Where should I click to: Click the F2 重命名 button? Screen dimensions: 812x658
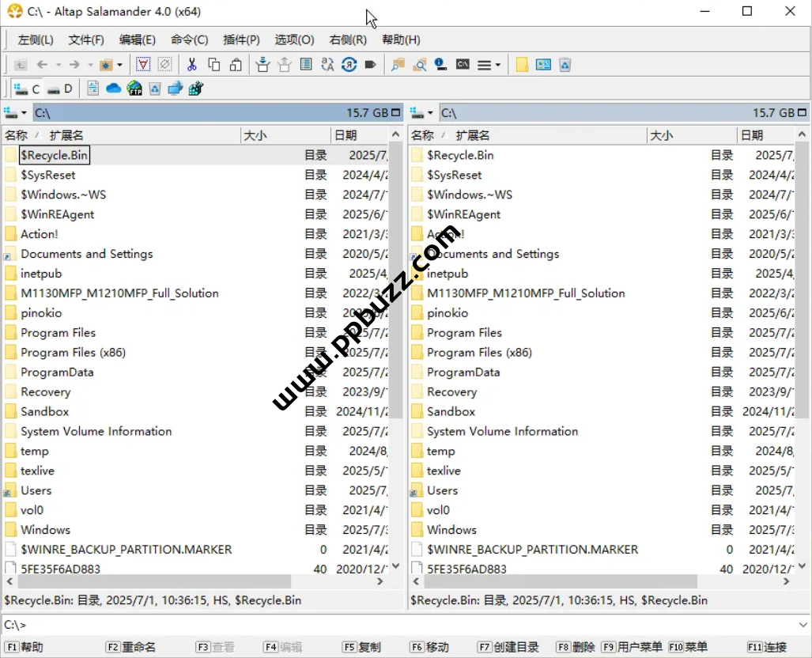point(130,647)
